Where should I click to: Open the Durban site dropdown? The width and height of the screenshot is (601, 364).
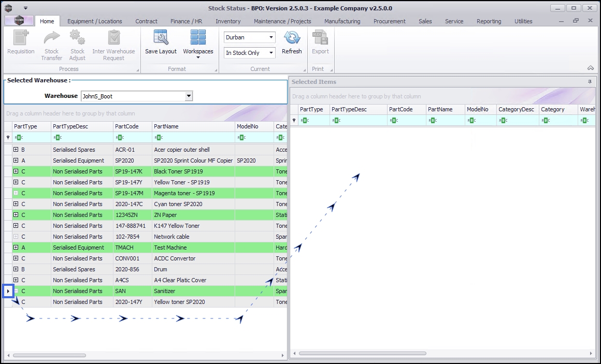point(271,37)
